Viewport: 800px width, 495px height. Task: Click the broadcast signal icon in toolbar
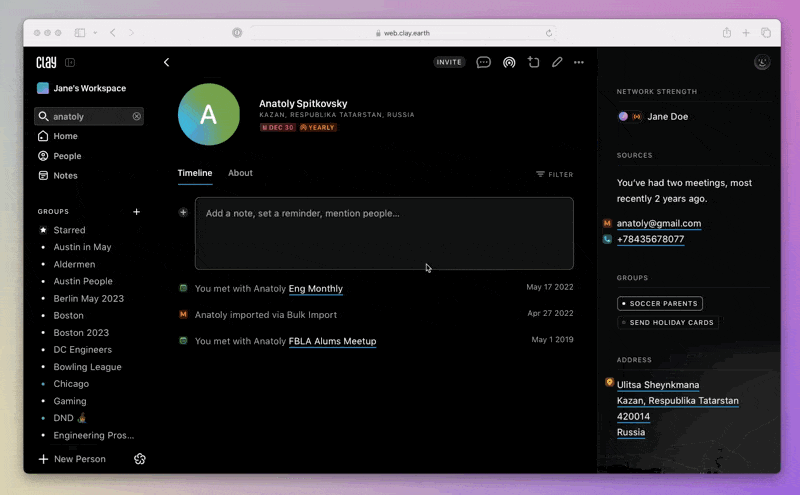[x=509, y=62]
